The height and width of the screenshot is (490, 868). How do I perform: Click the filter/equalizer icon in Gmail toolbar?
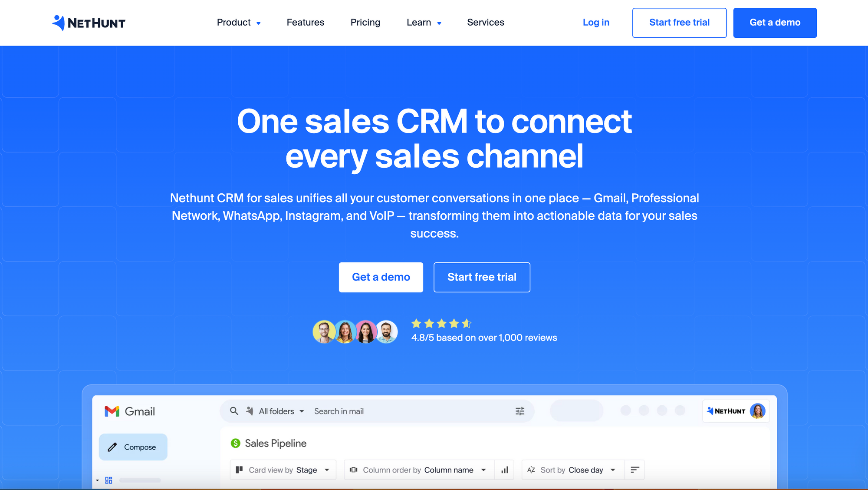tap(519, 411)
